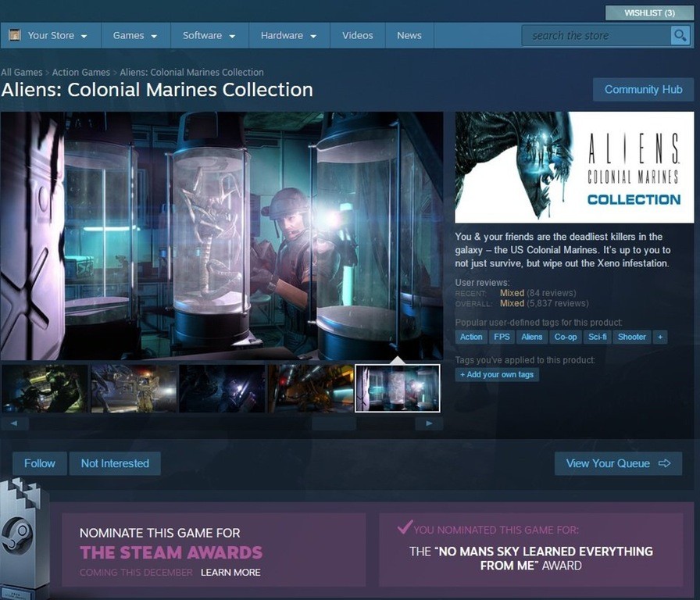Select fourth thumbnail with orange-lit corridor

pyautogui.click(x=310, y=388)
